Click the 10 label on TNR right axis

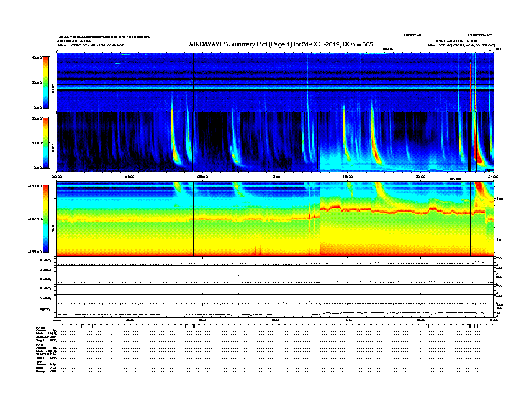coord(499,240)
